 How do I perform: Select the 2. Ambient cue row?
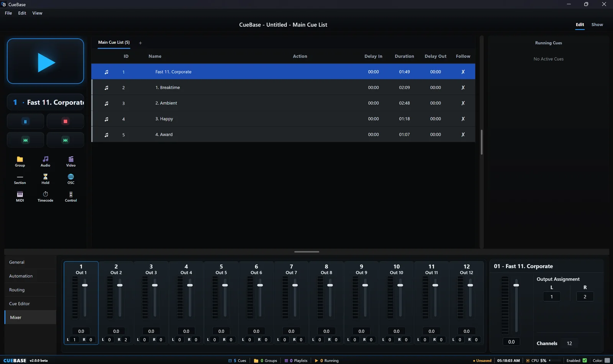(283, 103)
